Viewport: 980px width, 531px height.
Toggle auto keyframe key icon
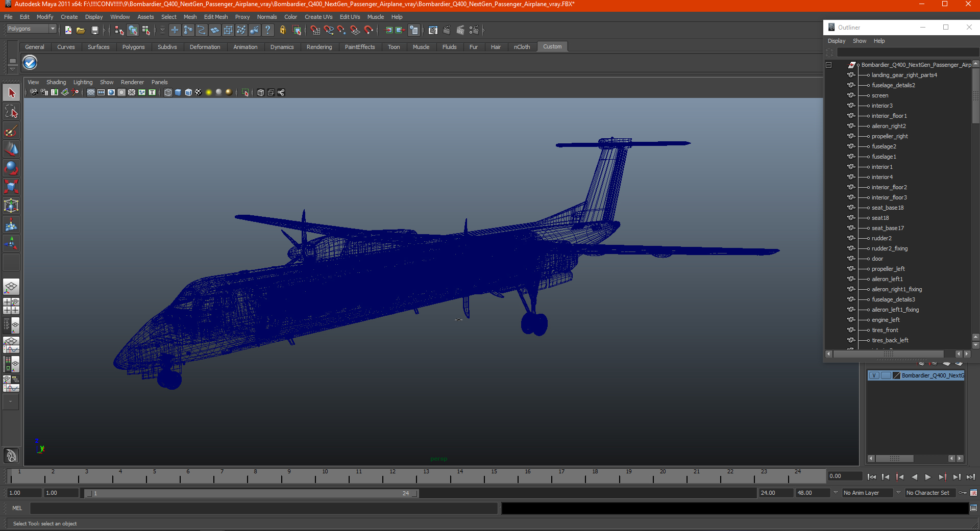963,493
